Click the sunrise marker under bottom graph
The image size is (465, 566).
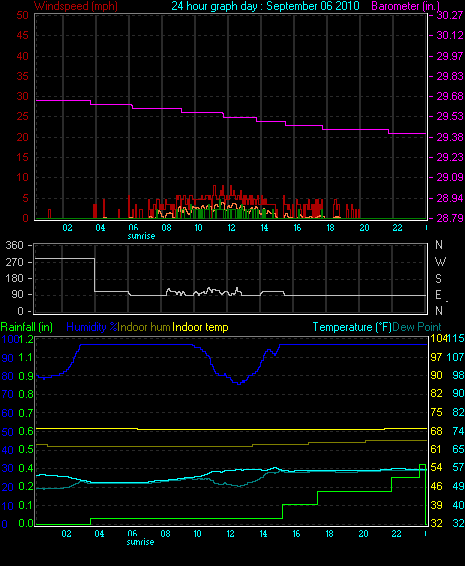coord(140,542)
